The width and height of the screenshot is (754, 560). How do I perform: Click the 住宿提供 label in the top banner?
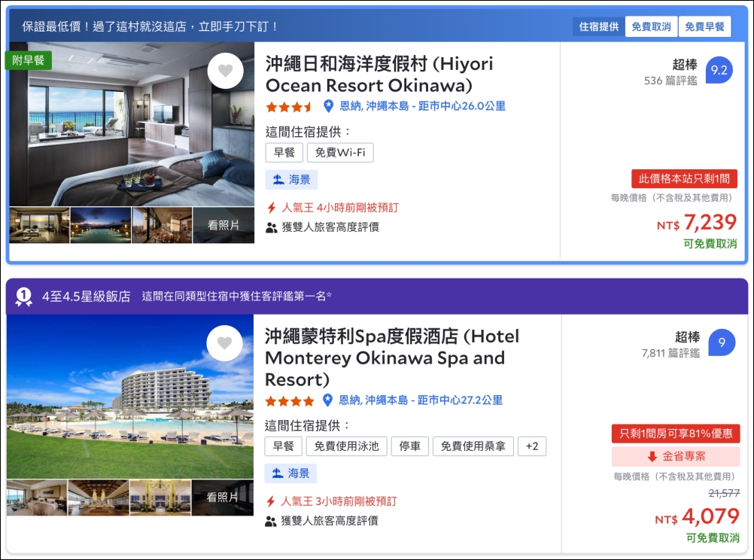[x=599, y=26]
